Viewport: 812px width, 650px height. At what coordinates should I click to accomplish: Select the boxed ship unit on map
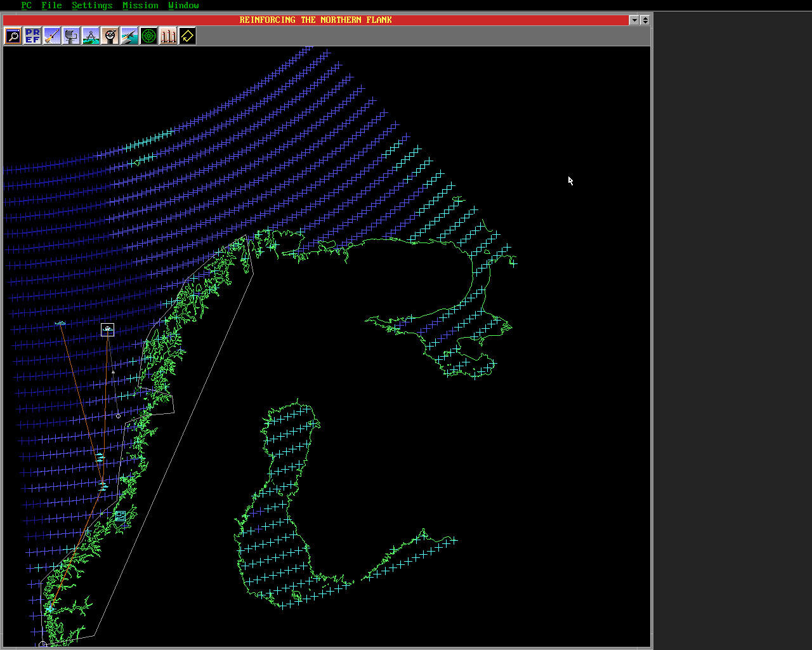point(108,329)
